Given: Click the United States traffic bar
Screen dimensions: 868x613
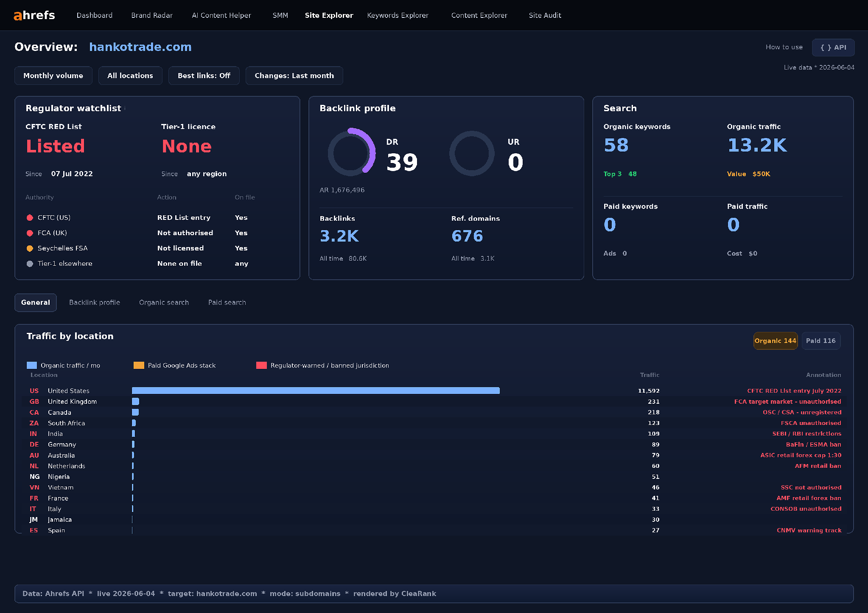Looking at the screenshot, I should point(316,391).
